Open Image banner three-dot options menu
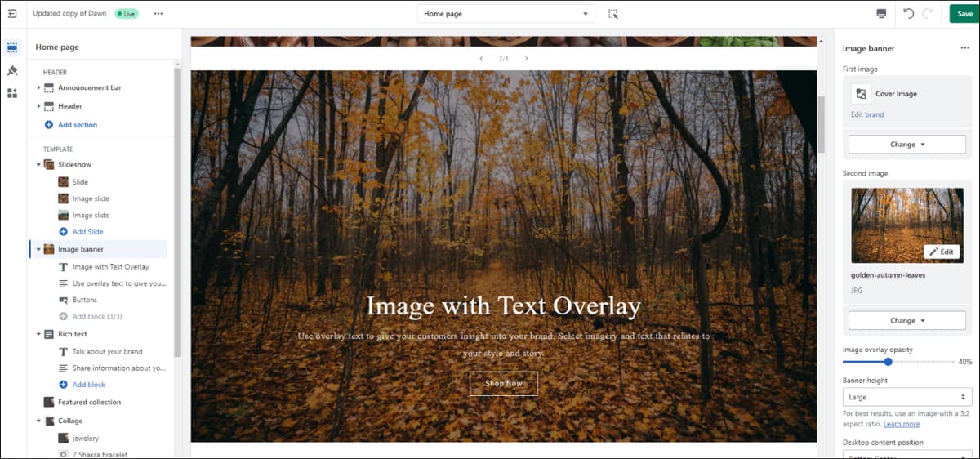The width and height of the screenshot is (980, 459). pos(965,49)
